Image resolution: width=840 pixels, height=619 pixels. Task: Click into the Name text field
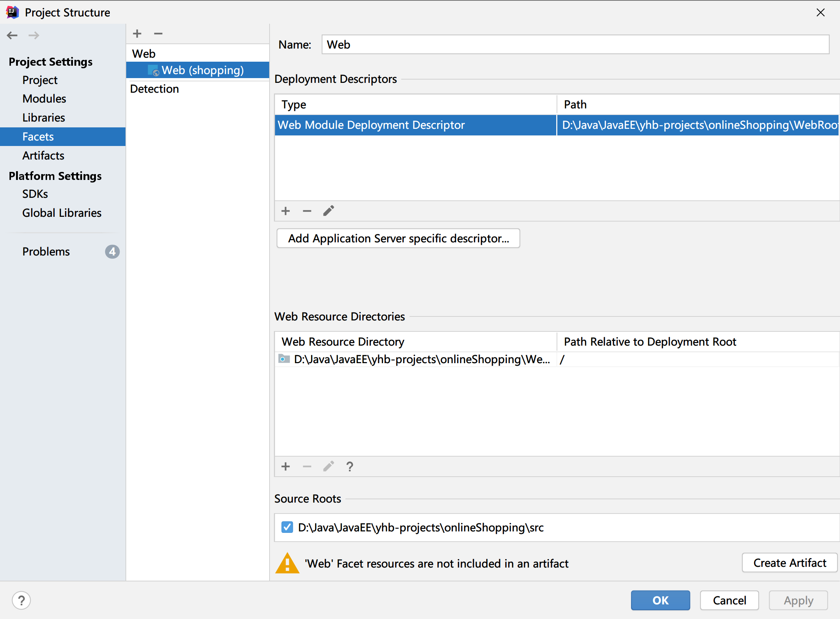click(575, 45)
